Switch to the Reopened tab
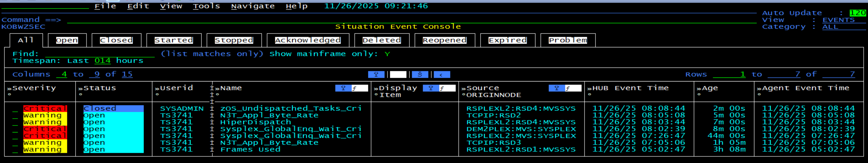 pyautogui.click(x=445, y=40)
